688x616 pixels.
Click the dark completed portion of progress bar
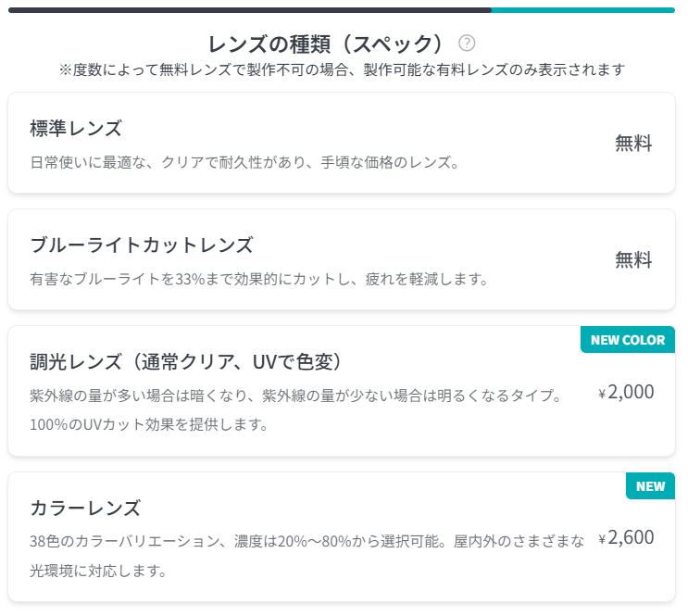tap(250, 10)
